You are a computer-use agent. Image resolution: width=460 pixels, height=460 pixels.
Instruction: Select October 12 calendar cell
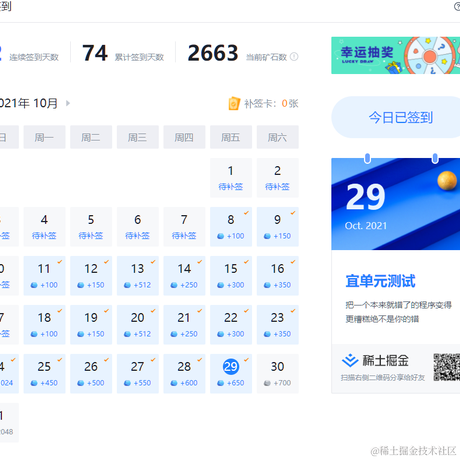click(91, 276)
